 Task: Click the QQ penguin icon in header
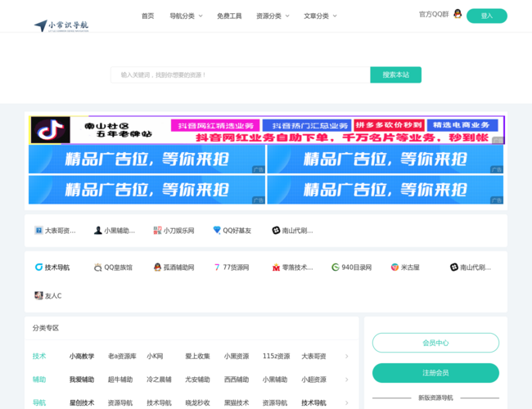[458, 14]
